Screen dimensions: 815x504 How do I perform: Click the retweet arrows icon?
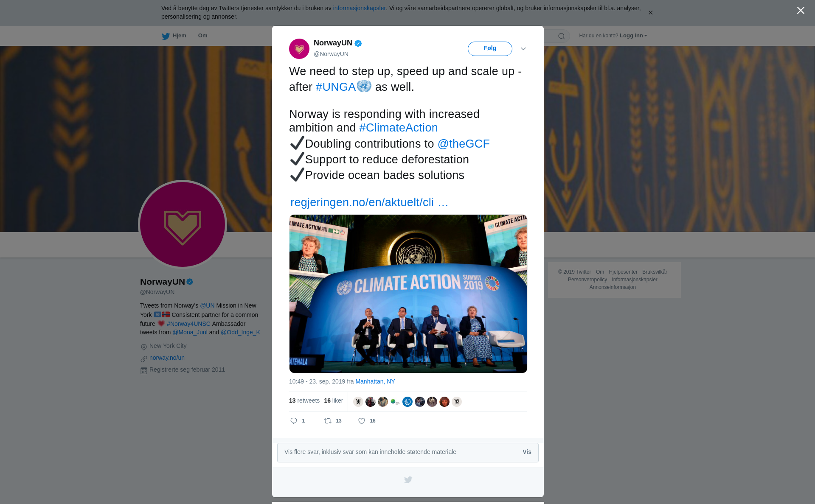point(328,421)
